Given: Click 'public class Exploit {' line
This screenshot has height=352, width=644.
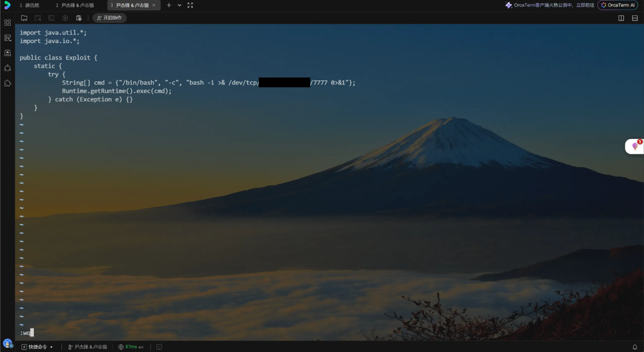Looking at the screenshot, I should point(59,58).
